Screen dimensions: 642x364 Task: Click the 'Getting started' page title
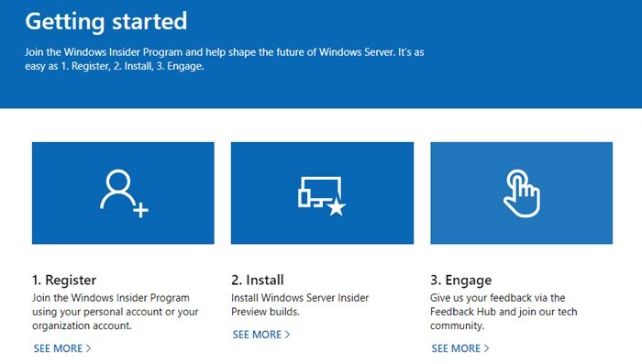pos(106,21)
